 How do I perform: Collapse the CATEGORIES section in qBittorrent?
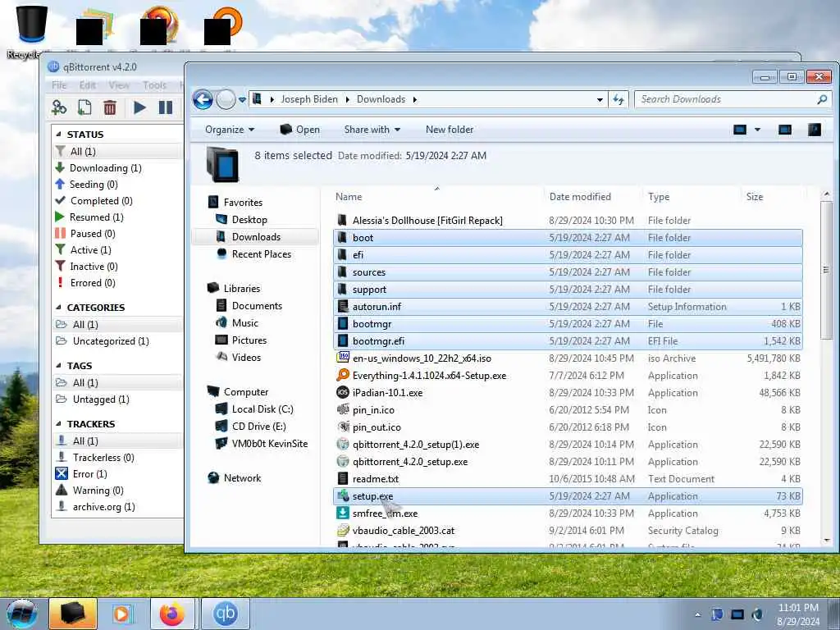[58, 308]
